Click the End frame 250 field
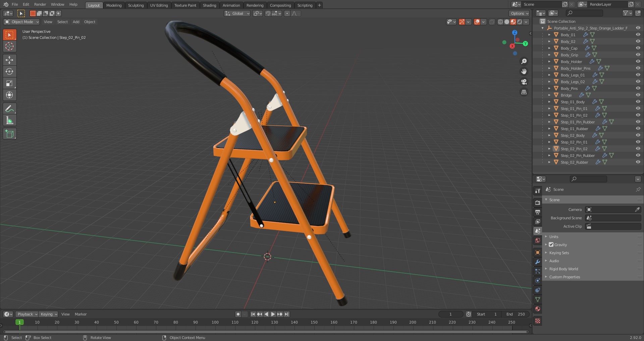Image resolution: width=644 pixels, height=341 pixels. click(516, 314)
